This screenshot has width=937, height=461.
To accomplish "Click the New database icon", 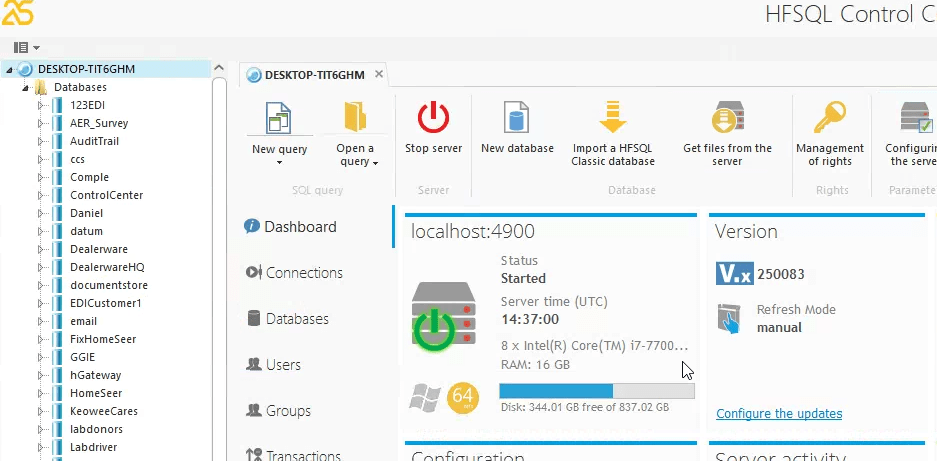I will [517, 119].
